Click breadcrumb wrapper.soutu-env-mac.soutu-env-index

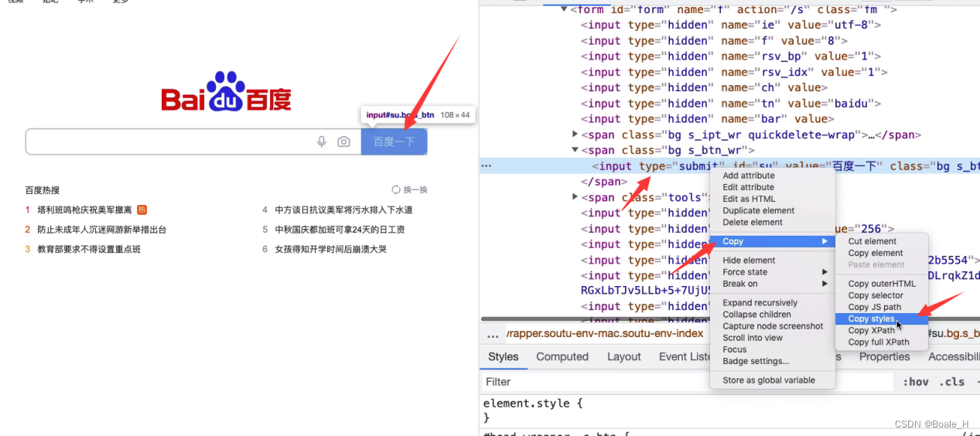[605, 334]
